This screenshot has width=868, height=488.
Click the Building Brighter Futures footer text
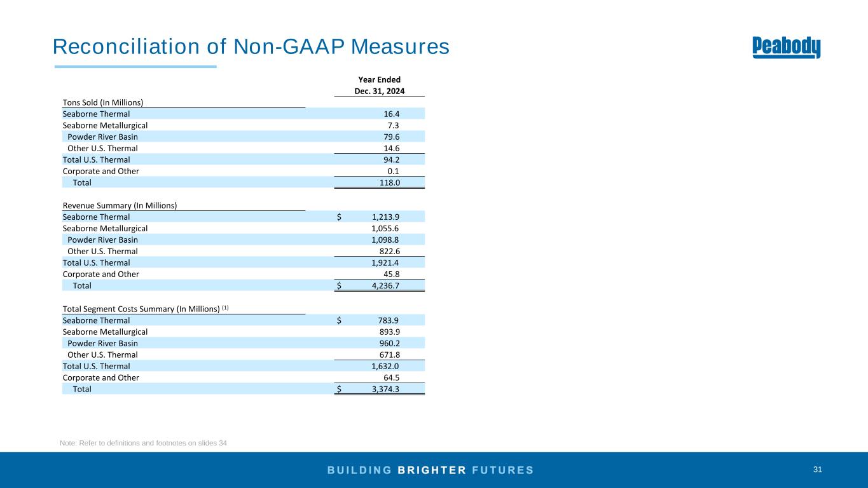click(x=431, y=470)
